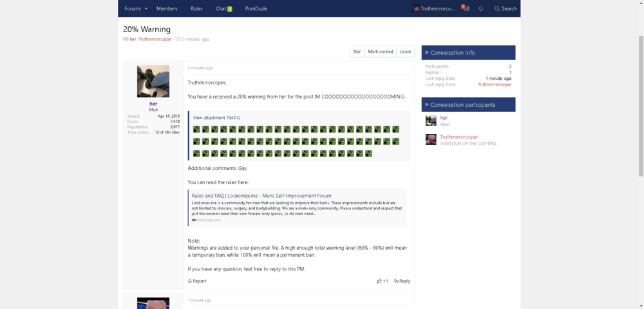The image size is (644, 309).
Task: Click the 'Posts: 7,470' stat
Action: (153, 122)
